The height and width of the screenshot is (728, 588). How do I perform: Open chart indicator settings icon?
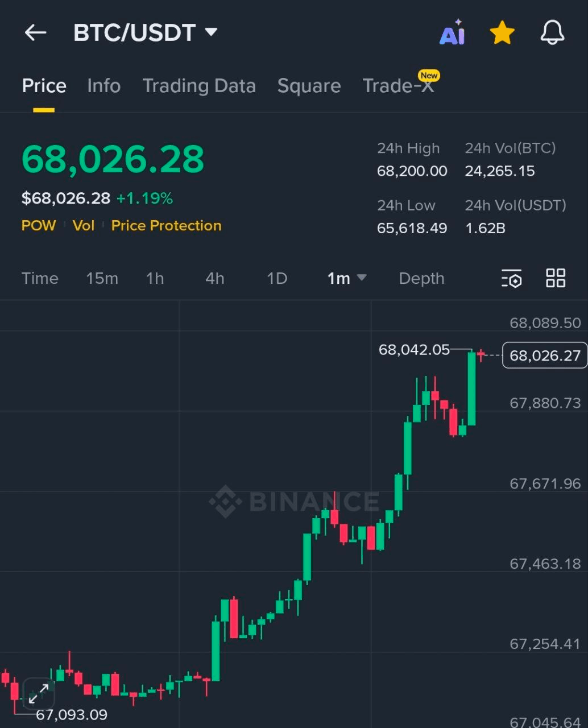(511, 279)
